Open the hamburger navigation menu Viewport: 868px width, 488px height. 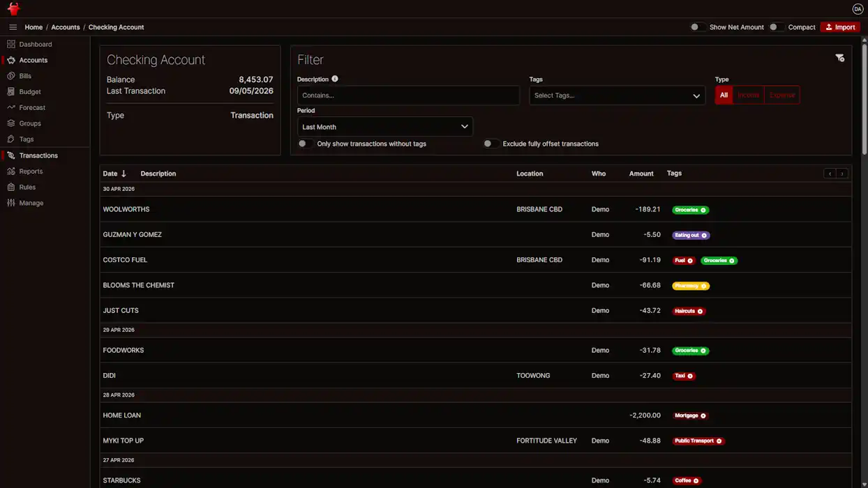(13, 27)
